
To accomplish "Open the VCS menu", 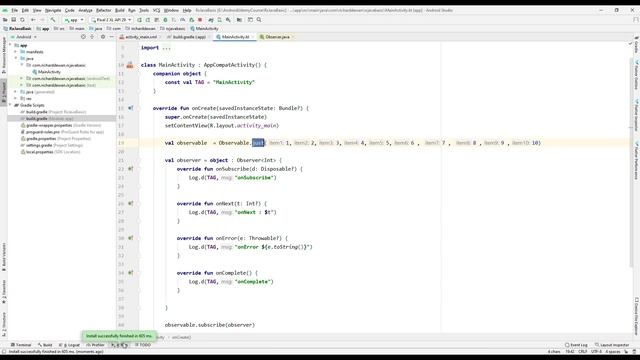I will click(156, 10).
